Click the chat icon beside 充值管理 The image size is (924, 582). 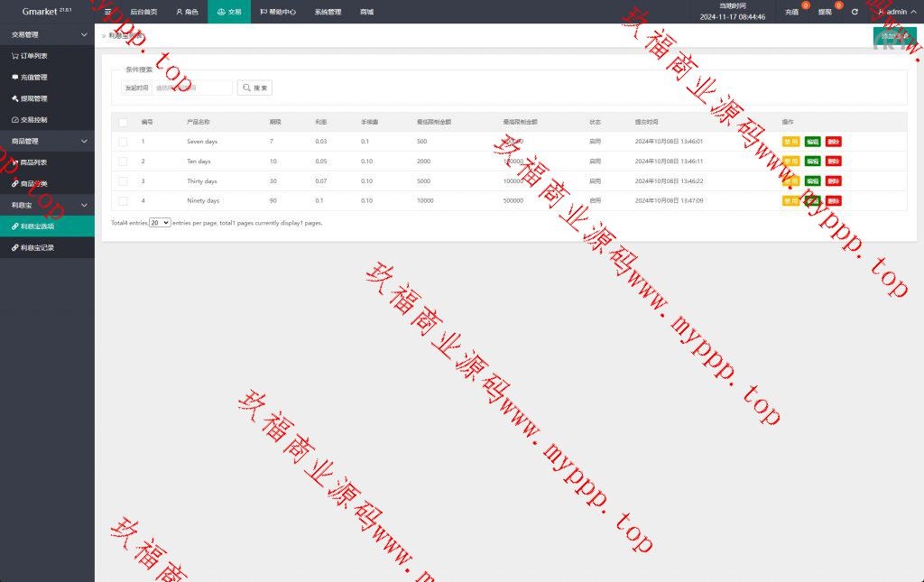pyautogui.click(x=14, y=77)
